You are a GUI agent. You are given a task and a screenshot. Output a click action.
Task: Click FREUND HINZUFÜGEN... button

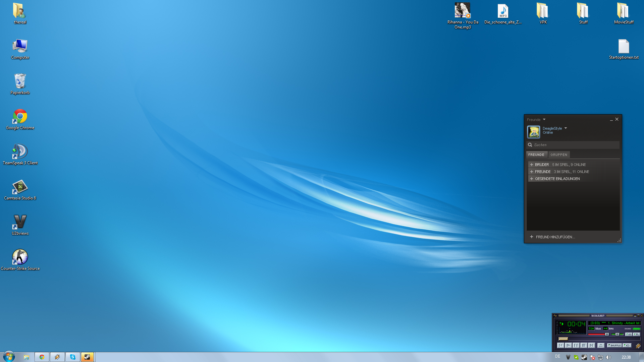click(555, 237)
